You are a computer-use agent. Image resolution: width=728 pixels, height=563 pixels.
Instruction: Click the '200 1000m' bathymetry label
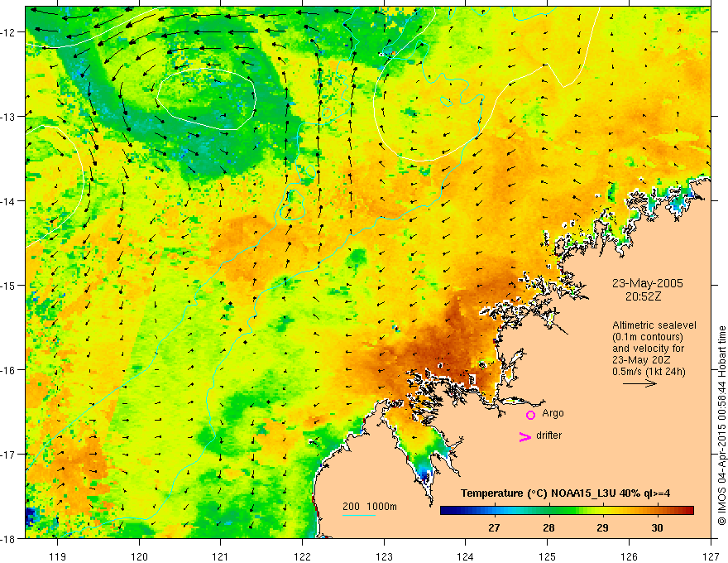point(370,507)
